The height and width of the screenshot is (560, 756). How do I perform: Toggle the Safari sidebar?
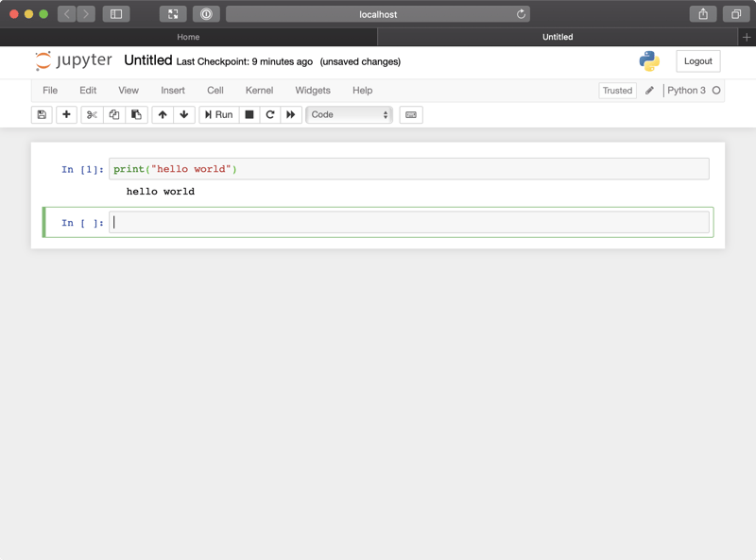[x=116, y=14]
